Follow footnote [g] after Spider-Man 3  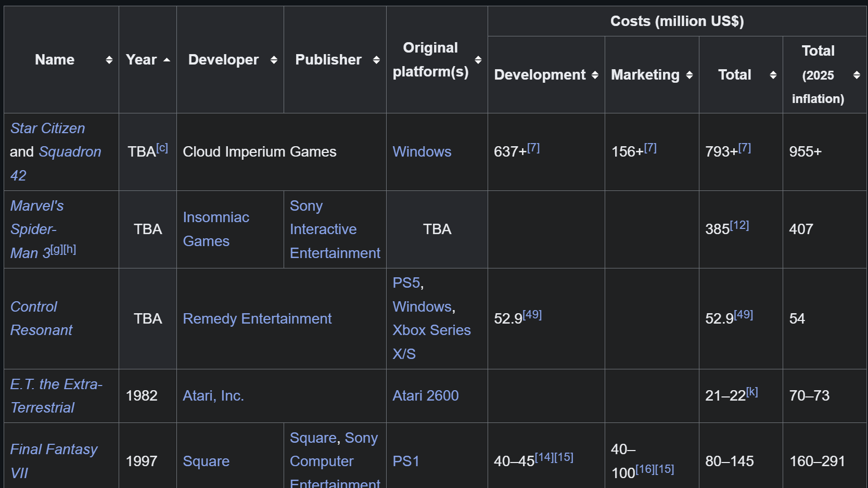[x=56, y=249]
